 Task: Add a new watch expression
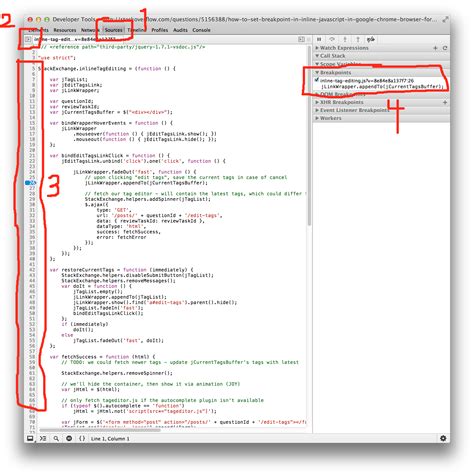tap(435, 48)
